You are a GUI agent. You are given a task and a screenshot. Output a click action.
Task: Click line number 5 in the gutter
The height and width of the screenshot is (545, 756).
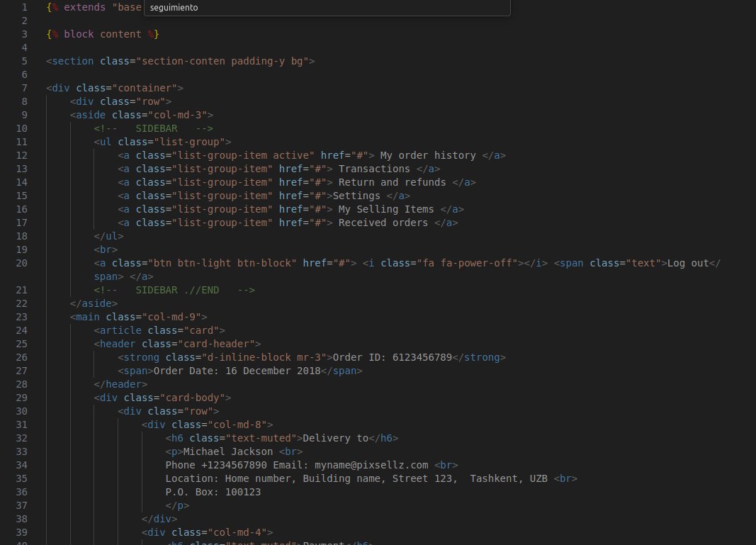point(24,61)
